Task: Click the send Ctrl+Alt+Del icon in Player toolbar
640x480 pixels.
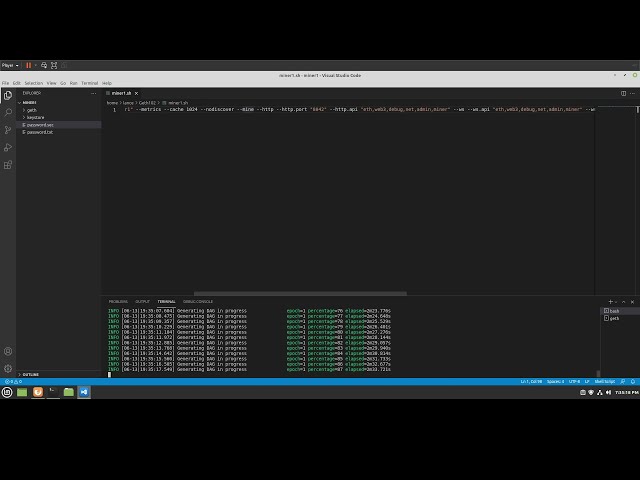Action: (x=44, y=65)
